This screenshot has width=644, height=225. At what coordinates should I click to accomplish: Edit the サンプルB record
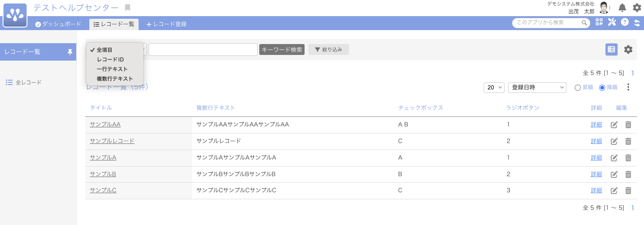614,174
